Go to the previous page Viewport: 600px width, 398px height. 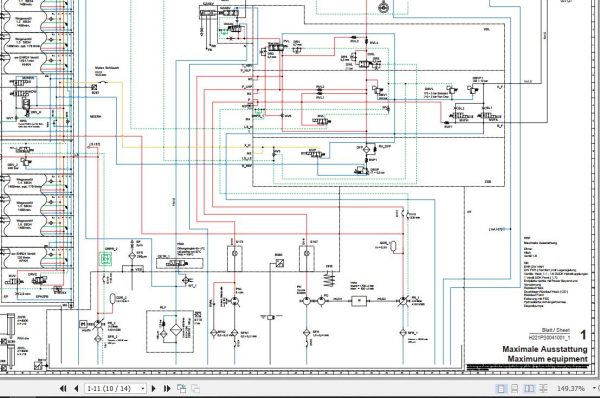[76, 388]
